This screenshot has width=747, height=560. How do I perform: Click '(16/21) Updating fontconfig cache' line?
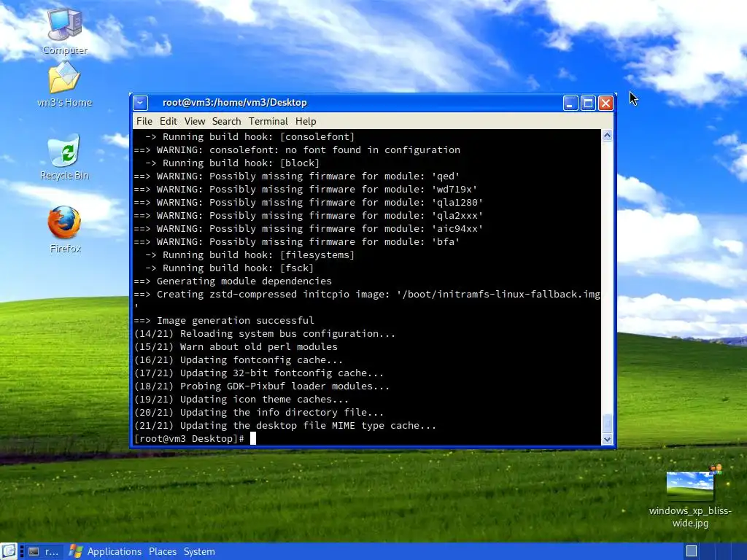coord(239,360)
